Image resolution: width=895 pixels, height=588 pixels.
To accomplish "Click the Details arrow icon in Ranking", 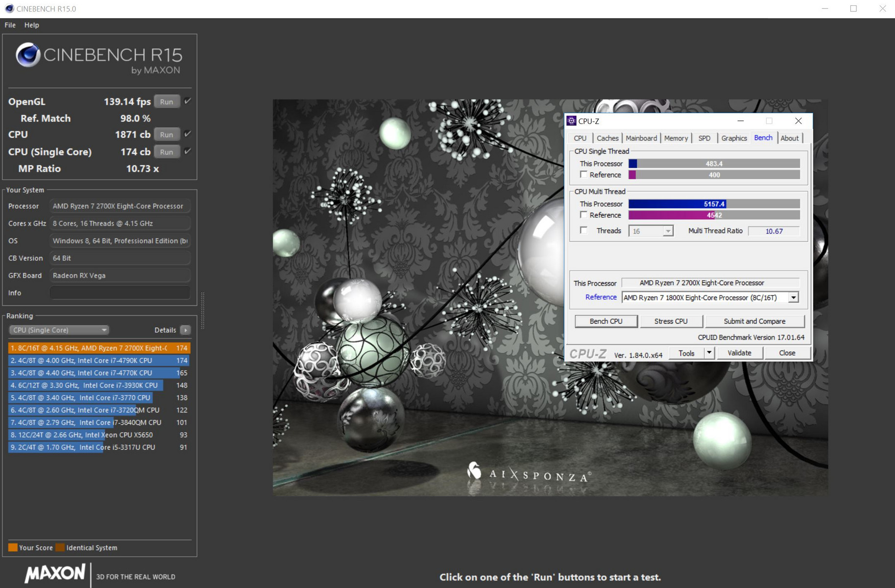I will (186, 330).
